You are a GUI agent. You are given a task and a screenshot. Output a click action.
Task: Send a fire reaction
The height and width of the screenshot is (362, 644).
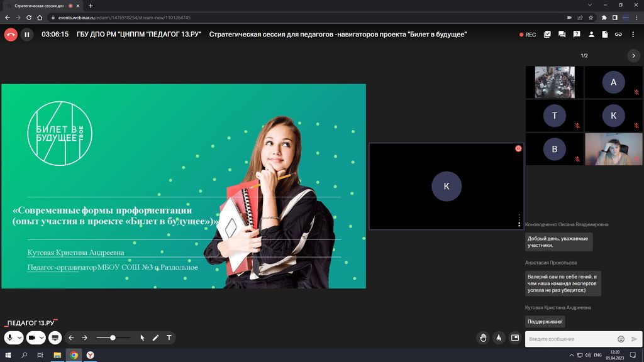tap(499, 337)
